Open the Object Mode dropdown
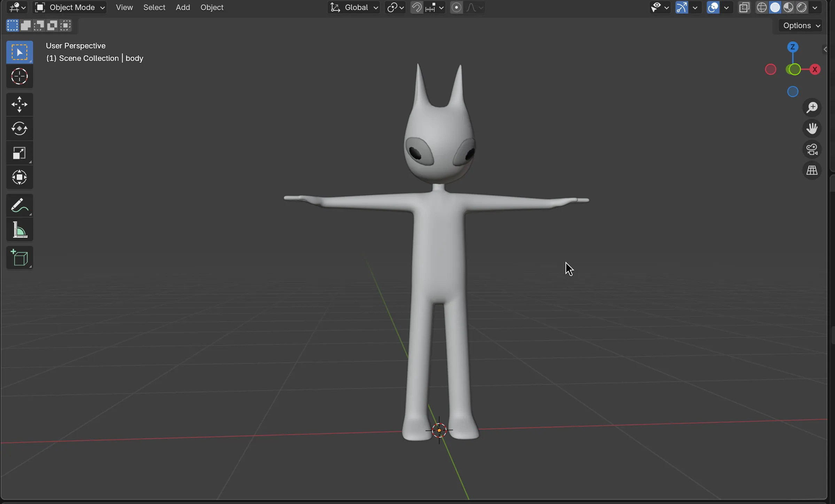Viewport: 835px width, 504px height. coord(70,7)
